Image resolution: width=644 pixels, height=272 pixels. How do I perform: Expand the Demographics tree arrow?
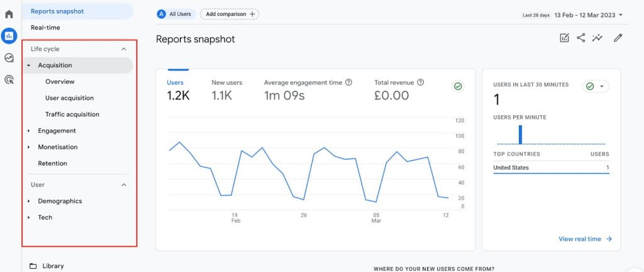click(x=29, y=201)
